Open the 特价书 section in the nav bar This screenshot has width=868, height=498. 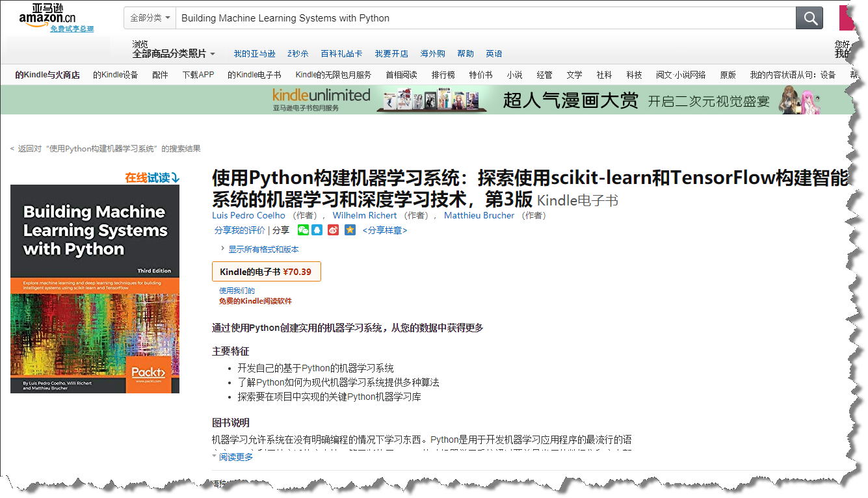(x=480, y=75)
